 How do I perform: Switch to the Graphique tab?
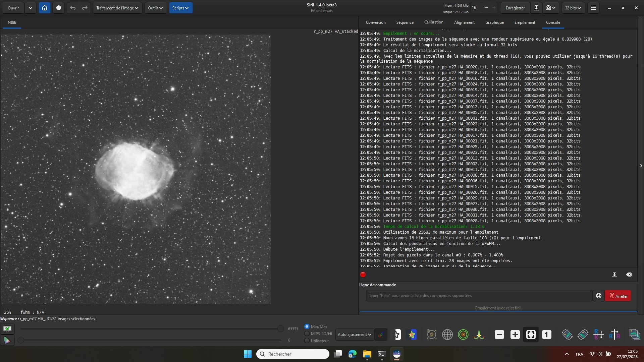(x=494, y=22)
